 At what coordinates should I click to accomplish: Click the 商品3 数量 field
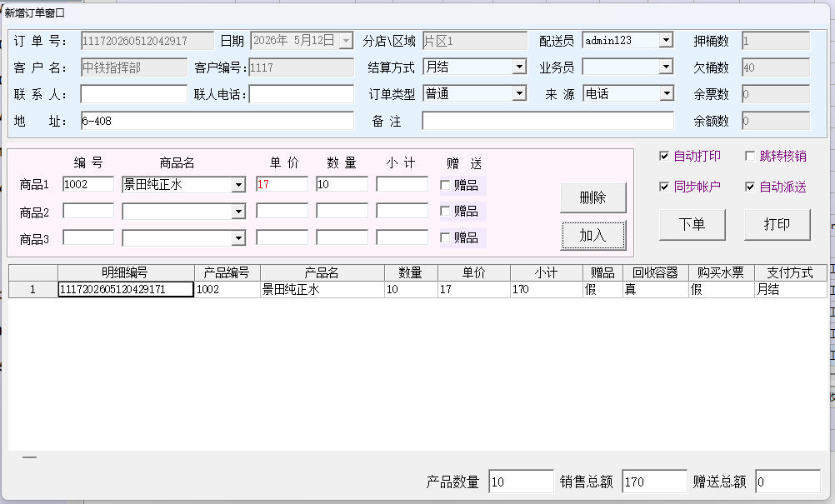(x=342, y=237)
